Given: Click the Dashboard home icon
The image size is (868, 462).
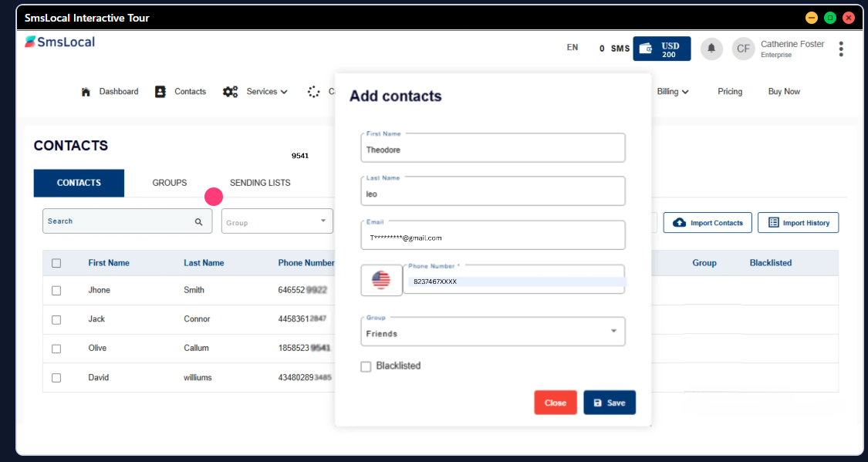Looking at the screenshot, I should [86, 92].
